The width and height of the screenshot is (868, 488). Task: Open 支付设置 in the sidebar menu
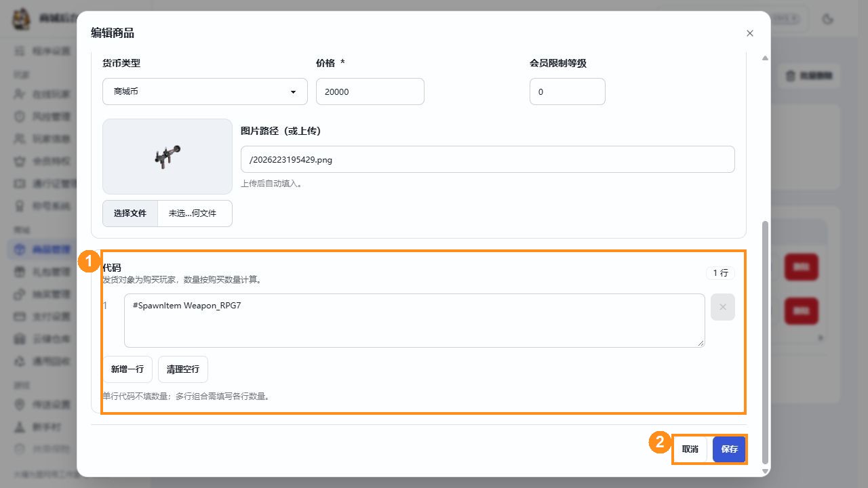[42, 317]
